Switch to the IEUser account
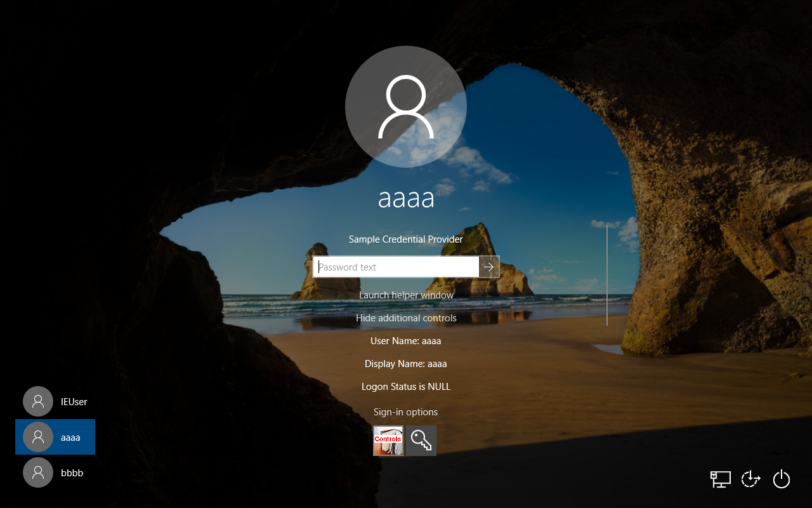Image resolution: width=812 pixels, height=508 pixels. [x=55, y=401]
